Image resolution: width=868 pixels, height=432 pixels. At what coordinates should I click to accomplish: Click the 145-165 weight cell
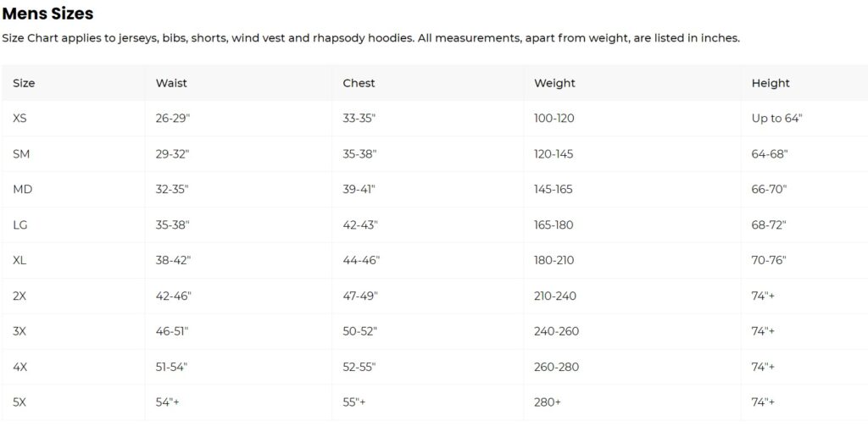click(x=554, y=189)
